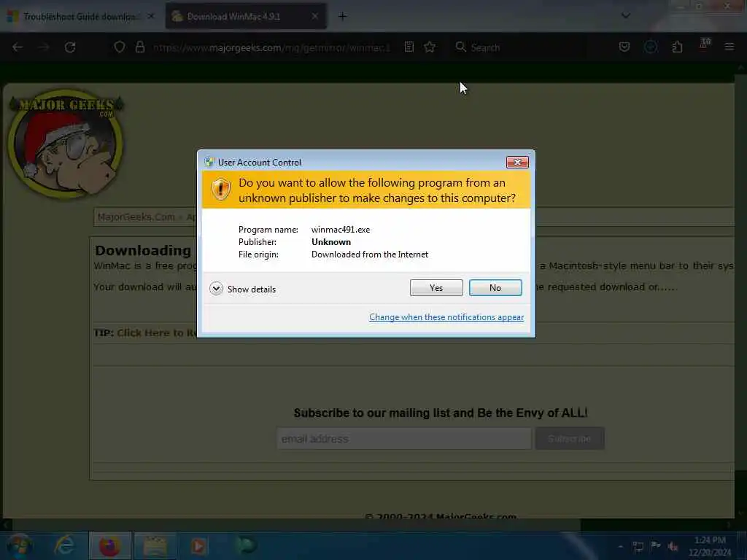Screen dimensions: 747x560
Task: Click the extension icon with badge 10
Action: click(704, 46)
